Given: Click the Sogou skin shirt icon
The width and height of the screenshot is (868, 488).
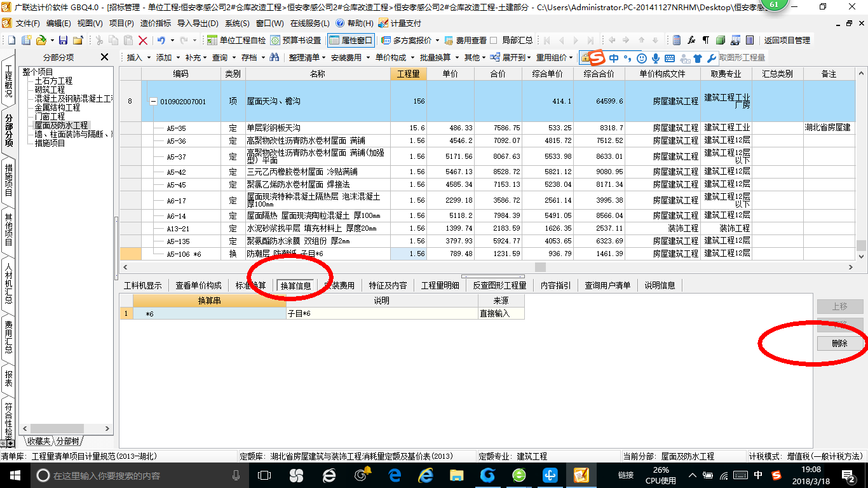Looking at the screenshot, I should 698,58.
